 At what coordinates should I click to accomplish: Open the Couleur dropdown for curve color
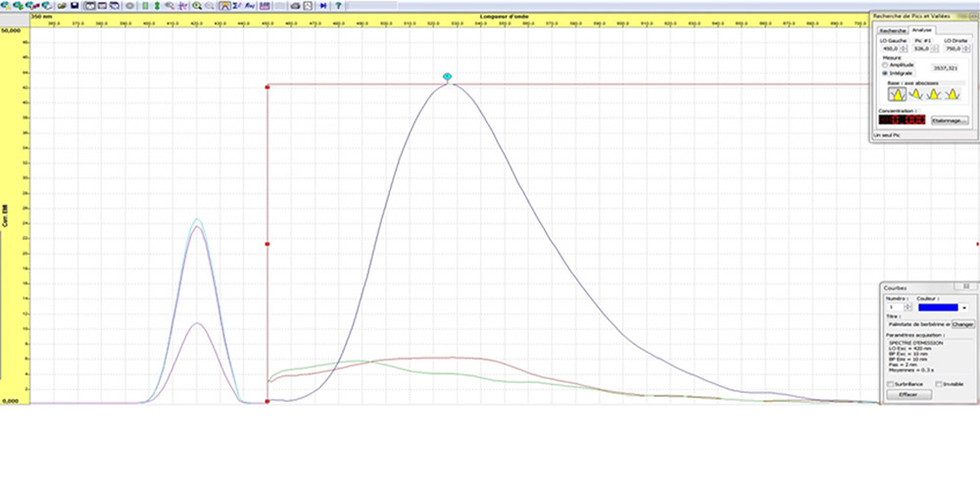click(963, 307)
